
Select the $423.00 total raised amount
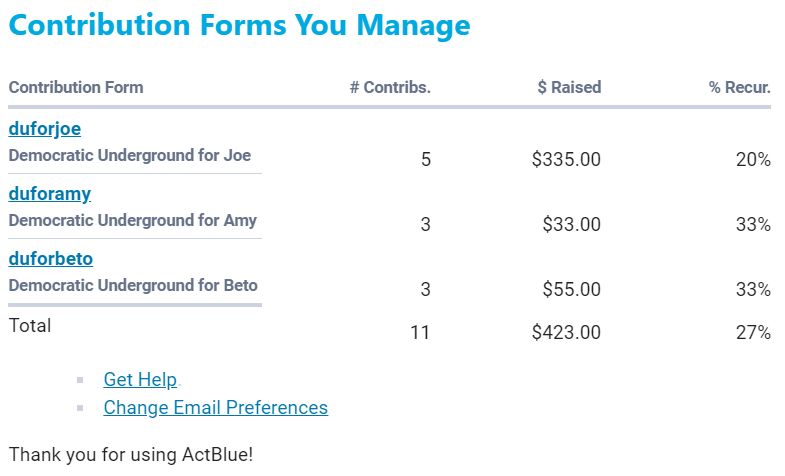click(x=566, y=332)
